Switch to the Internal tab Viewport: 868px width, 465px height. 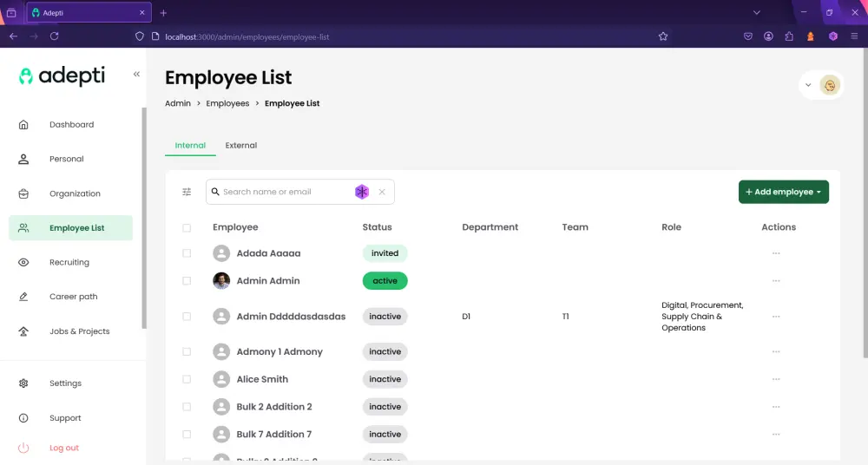pos(190,145)
